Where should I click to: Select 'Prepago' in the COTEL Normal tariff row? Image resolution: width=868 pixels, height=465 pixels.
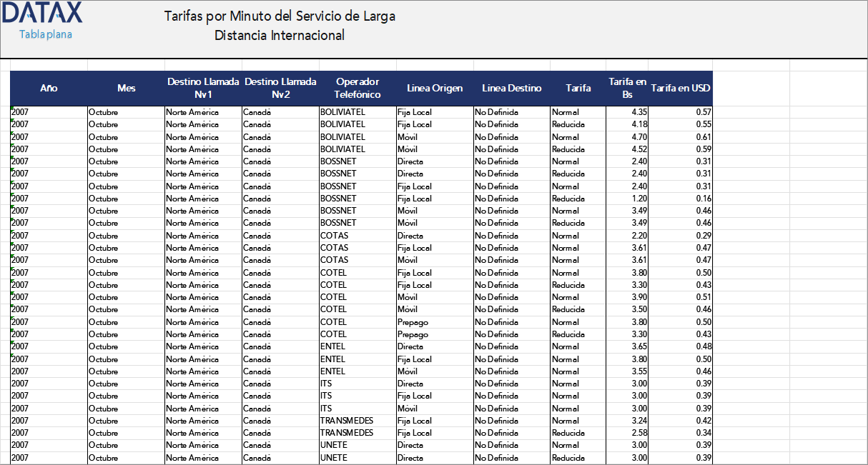pyautogui.click(x=435, y=322)
